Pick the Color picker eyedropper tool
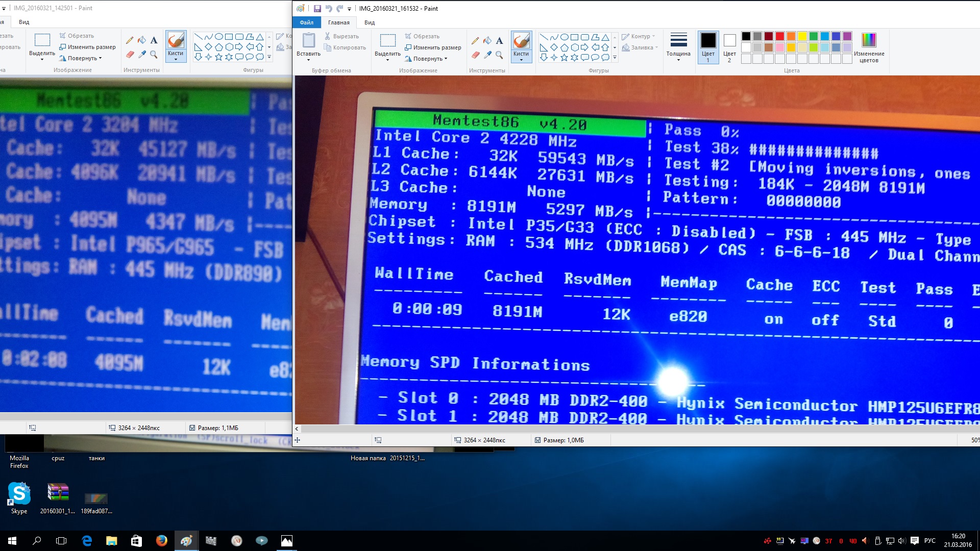The width and height of the screenshot is (980, 551). 487,55
